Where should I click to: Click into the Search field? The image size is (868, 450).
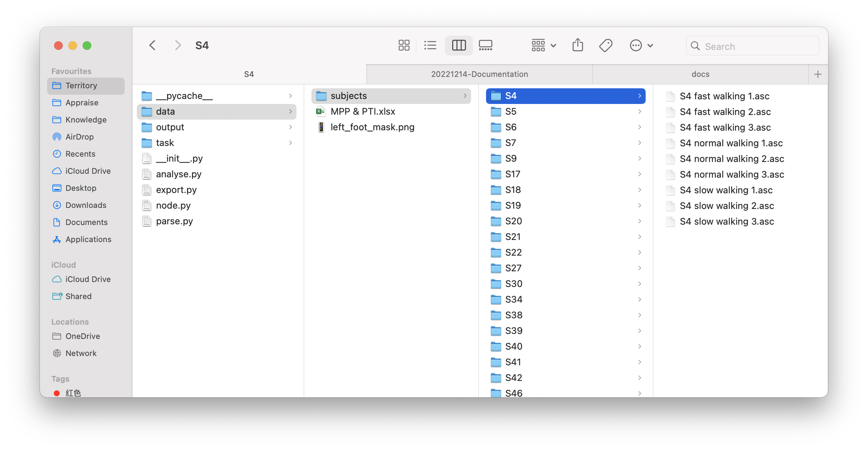[753, 46]
